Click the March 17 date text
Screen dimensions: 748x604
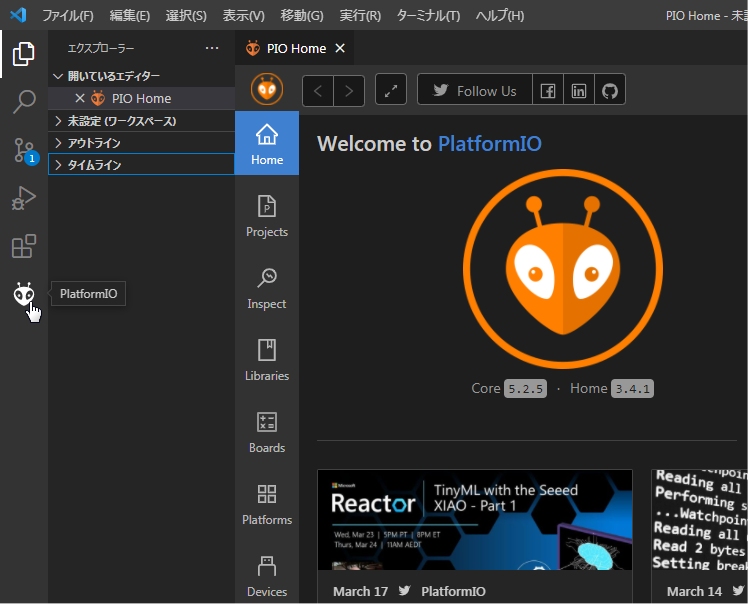point(360,591)
